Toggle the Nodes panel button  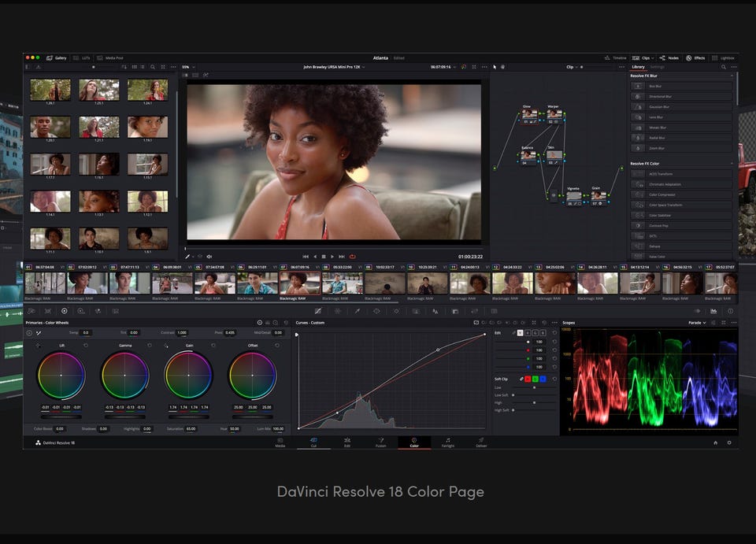pyautogui.click(x=669, y=57)
